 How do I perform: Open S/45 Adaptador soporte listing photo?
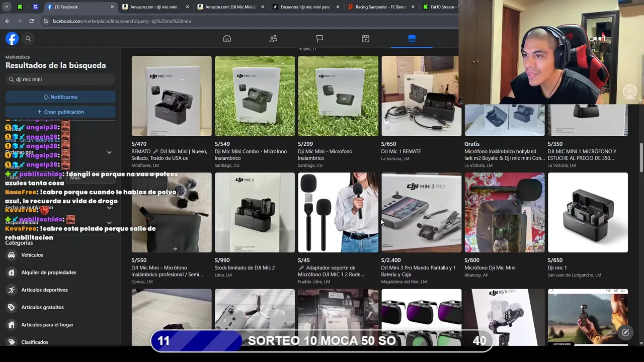coord(338,213)
